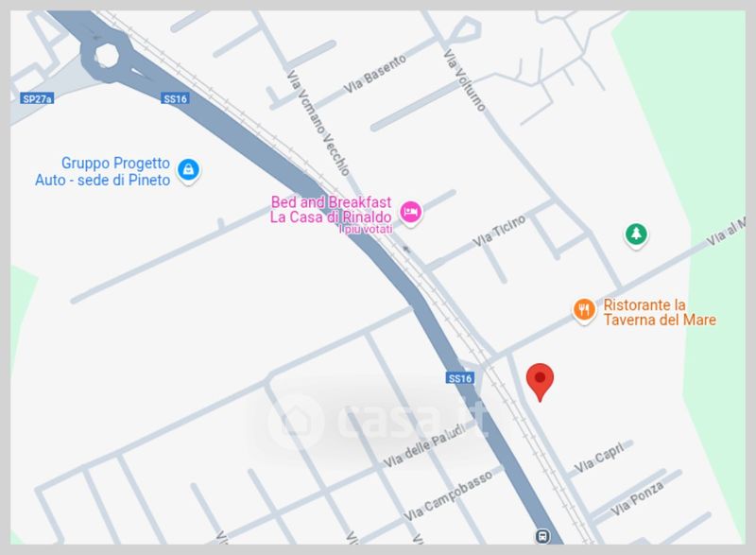
Task: Open Bed and Breakfast La Casa di Rinaldo label
Action: tap(331, 209)
